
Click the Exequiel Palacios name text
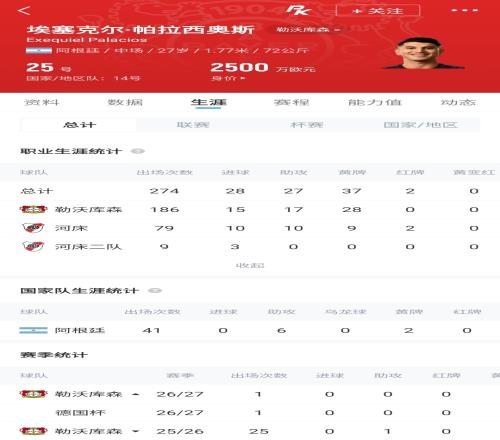click(x=86, y=40)
